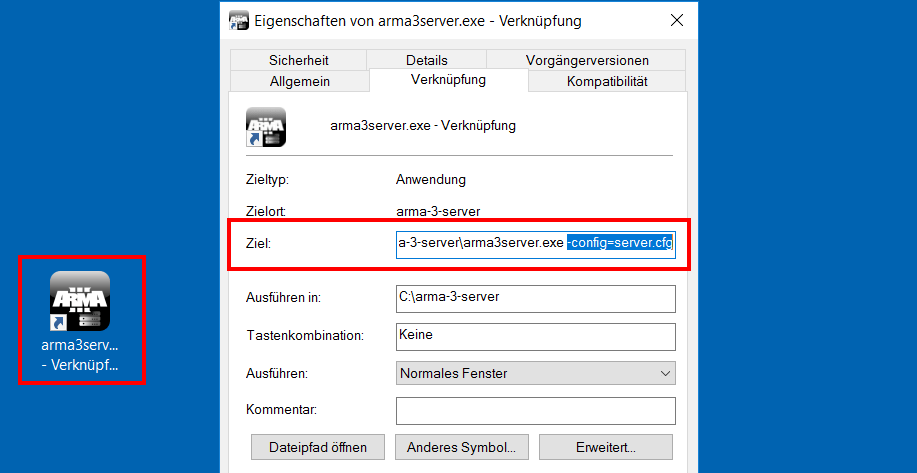Click into the Ziel target field
The image size is (917, 473).
[535, 244]
